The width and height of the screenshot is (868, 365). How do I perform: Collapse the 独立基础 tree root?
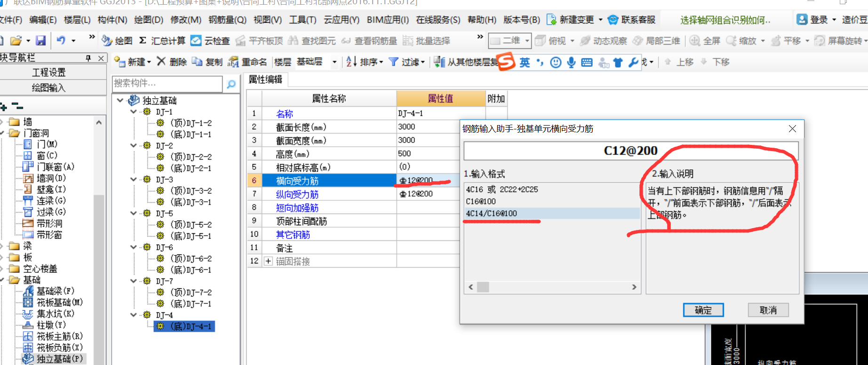tap(120, 100)
